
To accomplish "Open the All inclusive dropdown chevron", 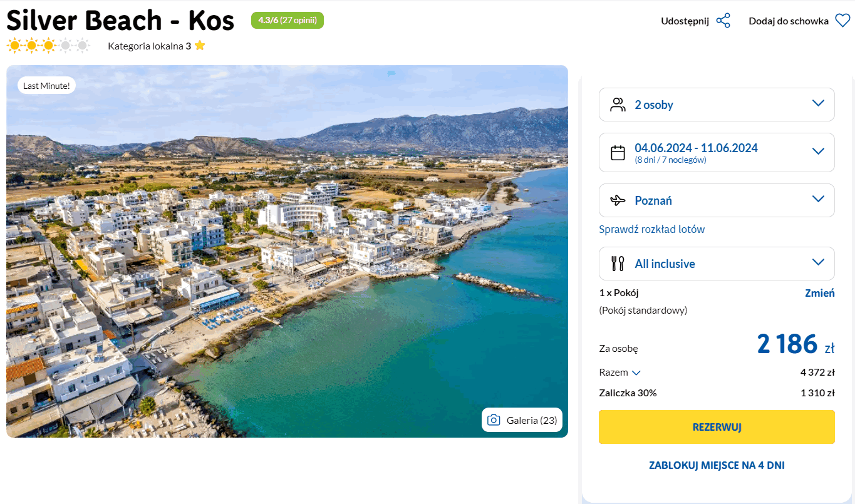I will click(x=817, y=262).
